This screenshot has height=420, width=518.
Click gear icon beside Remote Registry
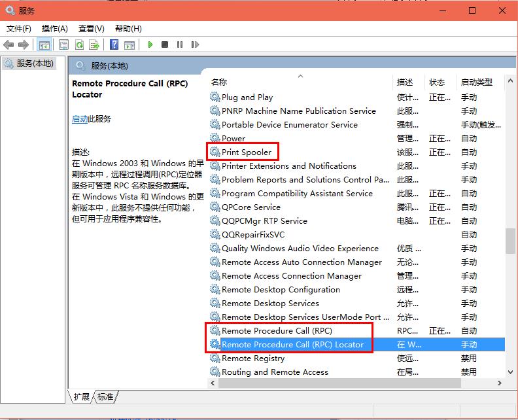215,358
